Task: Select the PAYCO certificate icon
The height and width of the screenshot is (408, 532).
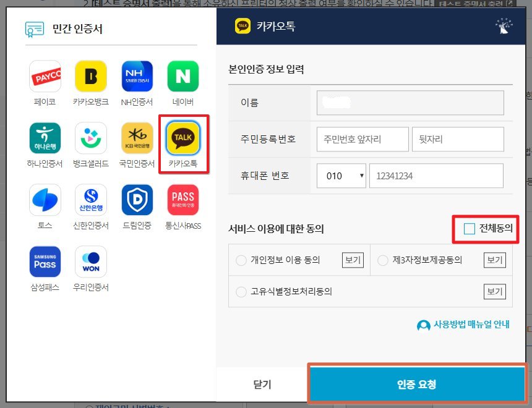Action: click(45, 76)
